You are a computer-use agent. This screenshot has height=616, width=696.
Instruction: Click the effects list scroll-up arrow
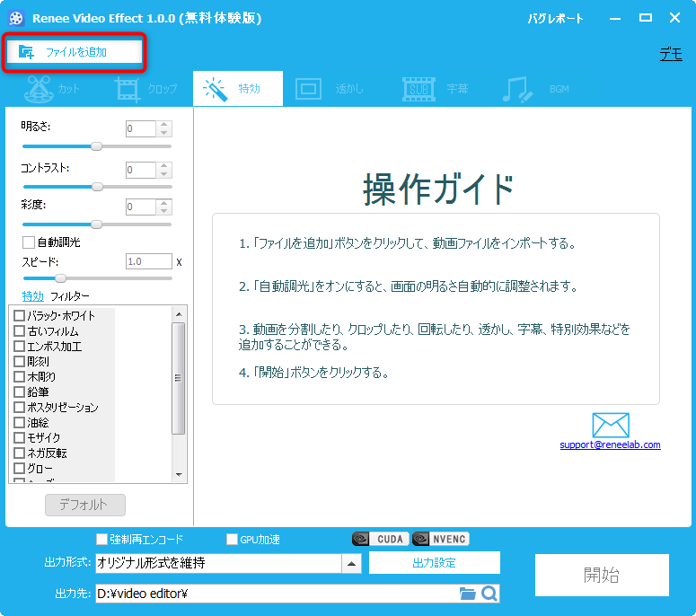(179, 314)
